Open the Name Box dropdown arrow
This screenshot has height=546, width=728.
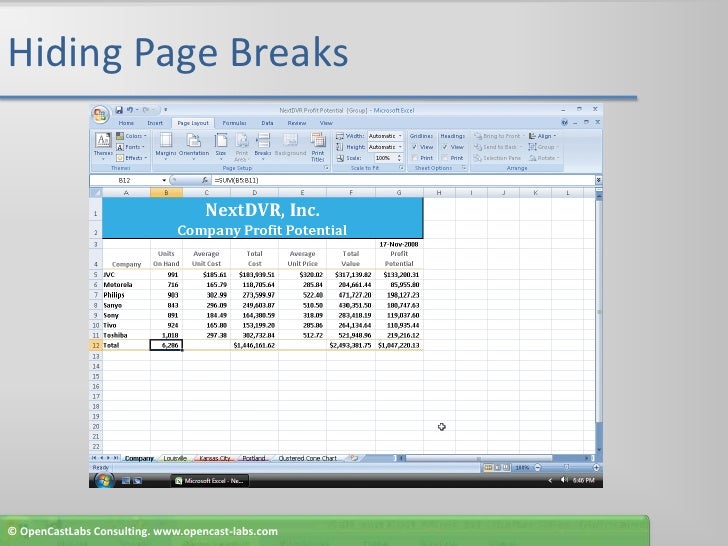(x=164, y=180)
